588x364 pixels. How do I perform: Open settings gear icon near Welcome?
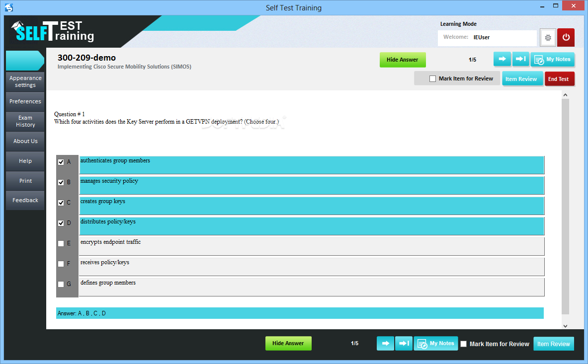point(548,37)
